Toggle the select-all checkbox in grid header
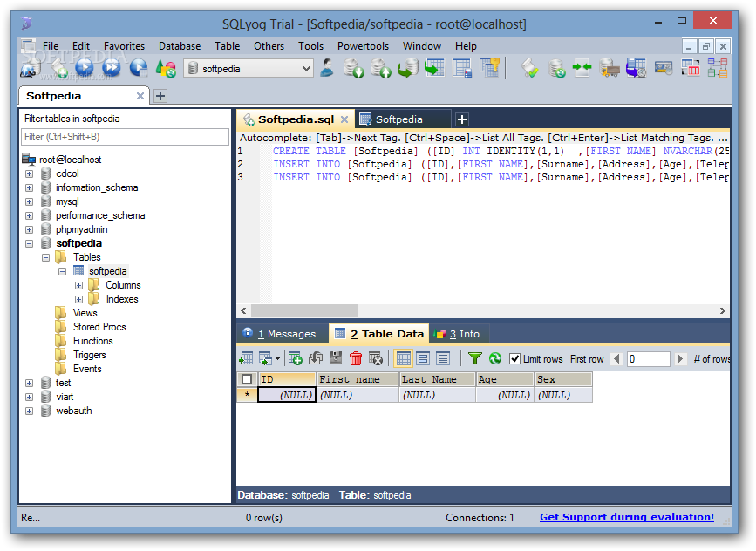 point(247,379)
